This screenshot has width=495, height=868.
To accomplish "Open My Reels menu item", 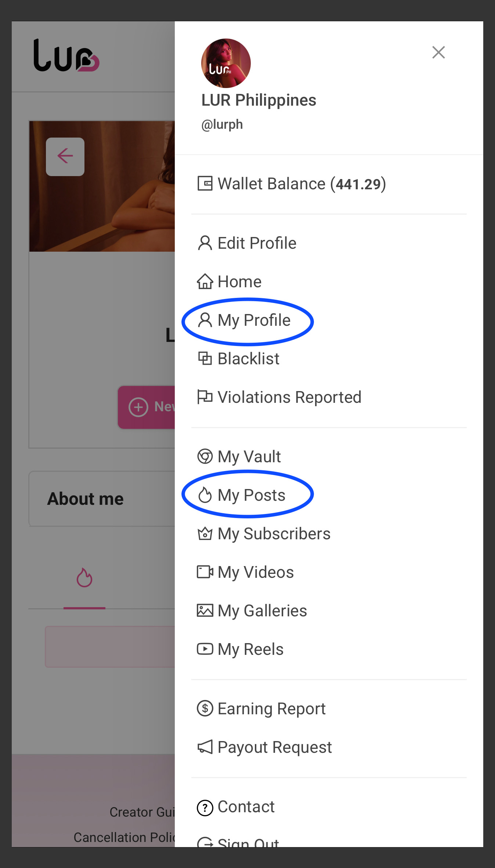I will tap(240, 649).
